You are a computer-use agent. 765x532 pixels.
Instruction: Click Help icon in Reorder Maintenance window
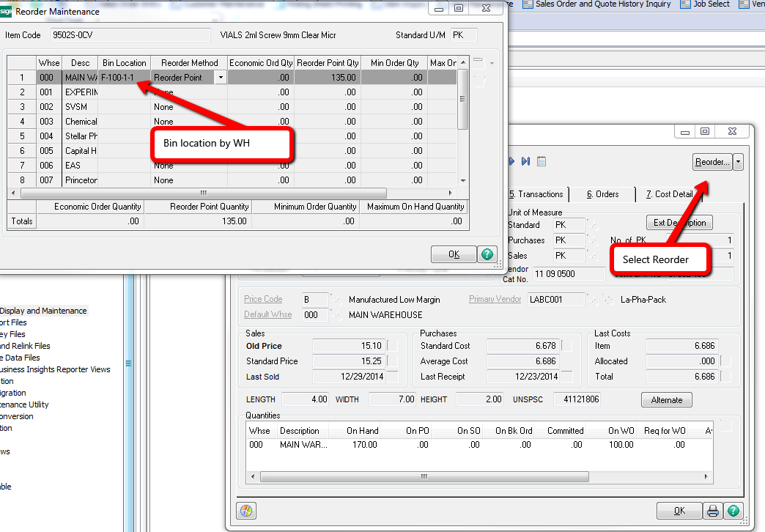coord(487,254)
